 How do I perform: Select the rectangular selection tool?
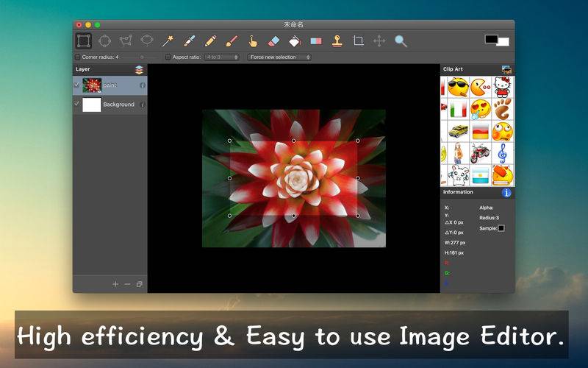[83, 41]
